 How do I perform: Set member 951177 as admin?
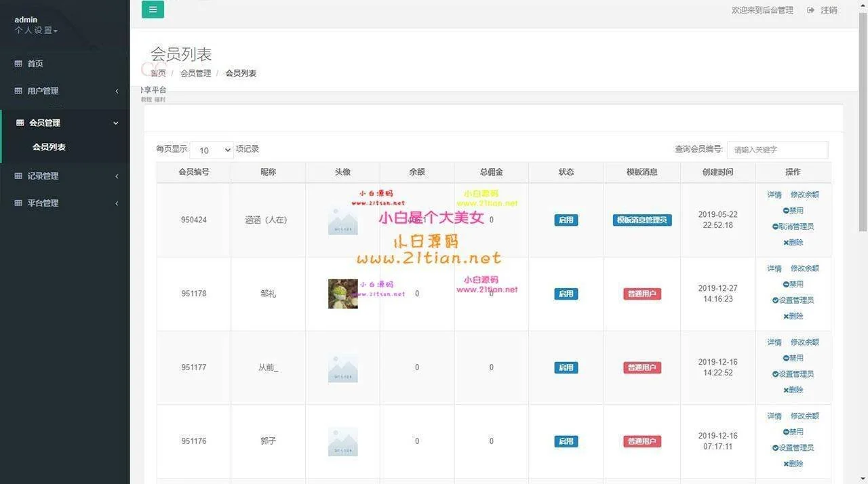(793, 374)
